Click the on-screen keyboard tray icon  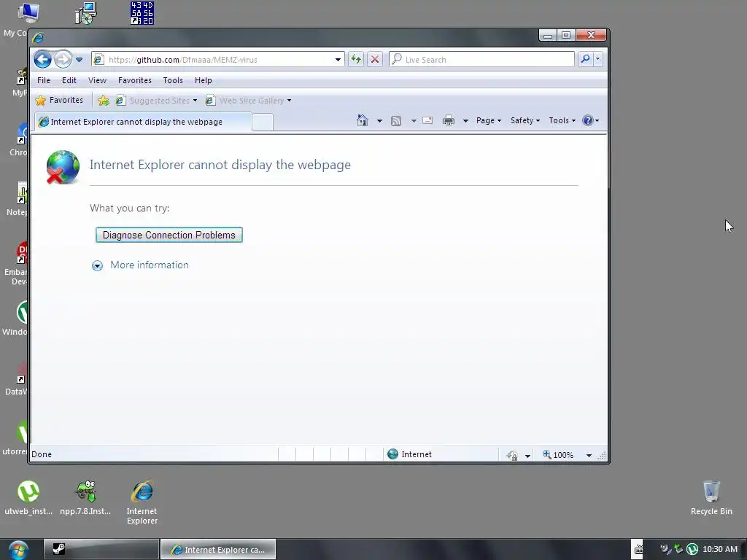click(x=638, y=550)
